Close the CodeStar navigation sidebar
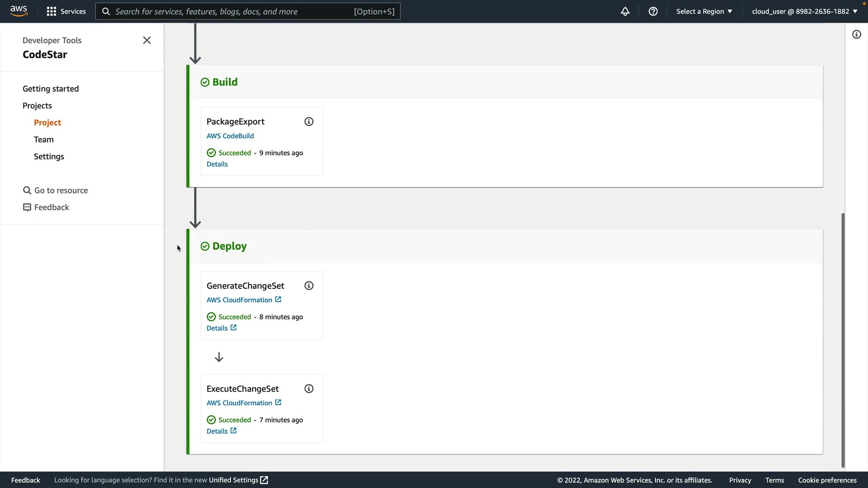Screen dimensions: 868x488 tap(147, 40)
